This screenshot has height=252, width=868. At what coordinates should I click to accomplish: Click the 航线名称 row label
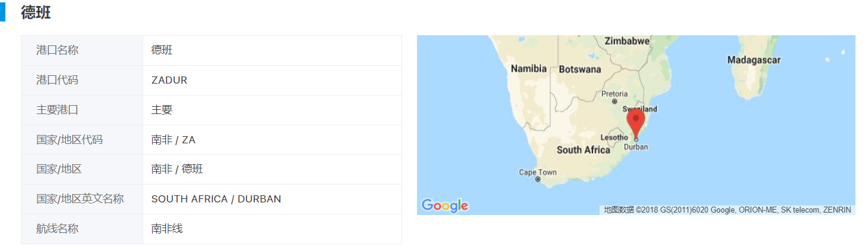(x=57, y=229)
